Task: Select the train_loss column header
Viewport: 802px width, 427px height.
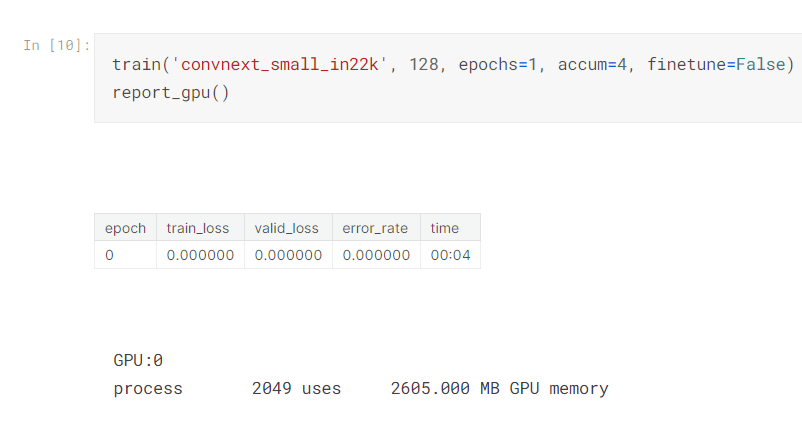Action: [x=200, y=228]
